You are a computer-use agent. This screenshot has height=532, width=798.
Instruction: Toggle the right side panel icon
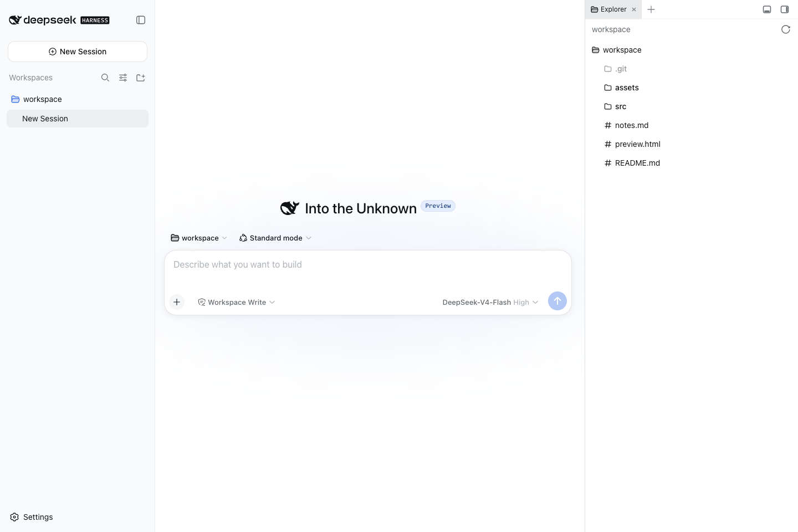[x=785, y=9]
